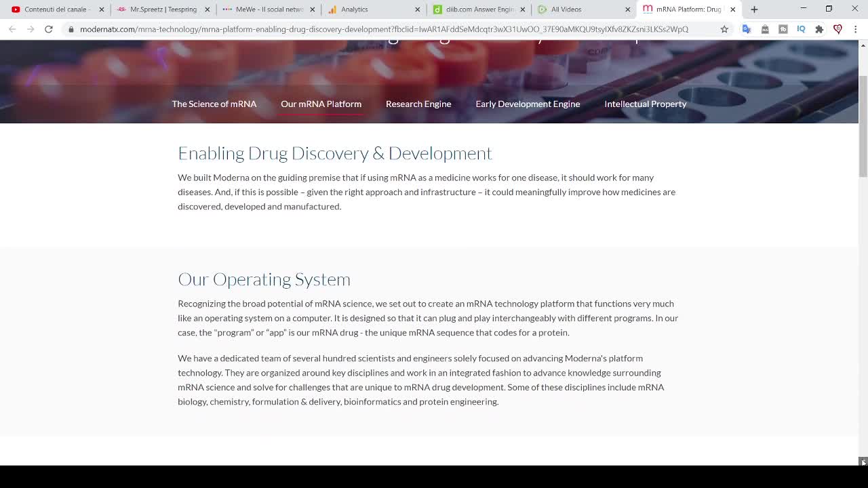Bookmark this page with the star
The width and height of the screenshot is (868, 488).
point(724,29)
